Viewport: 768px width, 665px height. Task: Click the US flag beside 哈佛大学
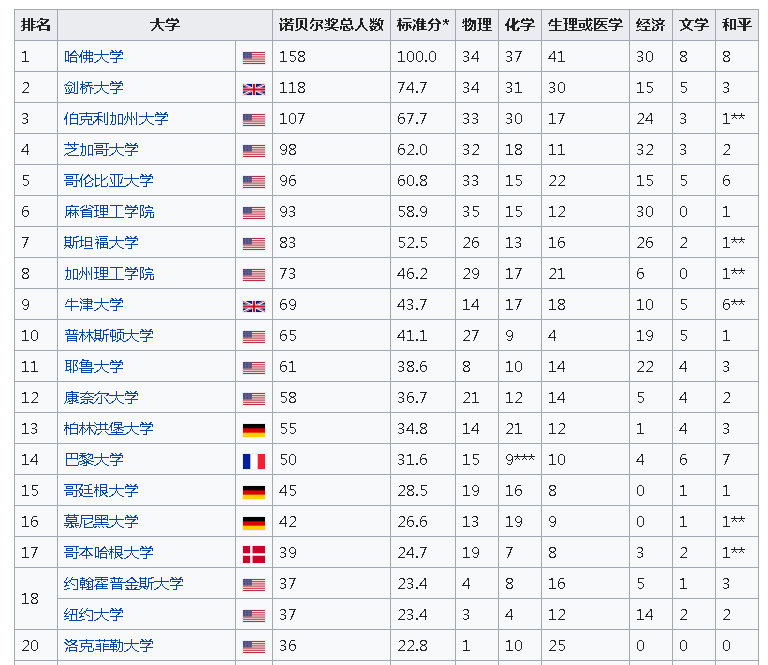coord(254,58)
